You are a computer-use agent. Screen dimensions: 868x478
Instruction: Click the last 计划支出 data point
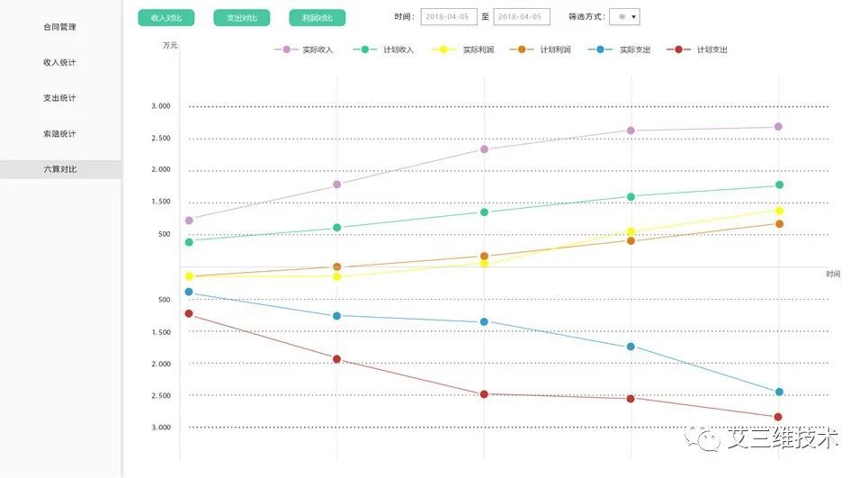[x=778, y=417]
